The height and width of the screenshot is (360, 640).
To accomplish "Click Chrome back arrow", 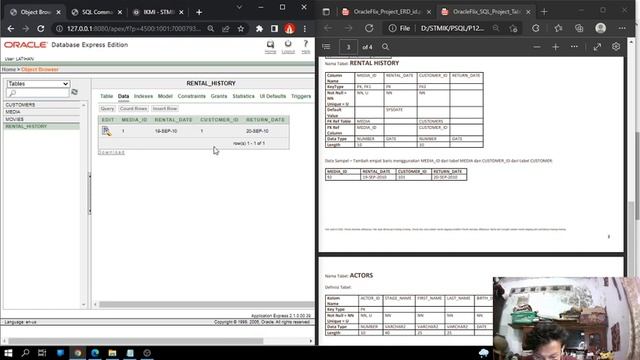I will (x=11, y=29).
